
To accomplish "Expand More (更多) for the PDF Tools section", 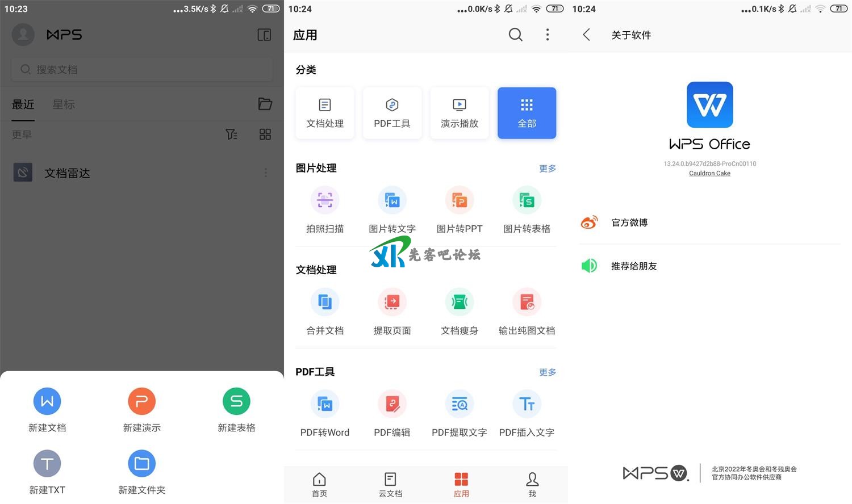I will pos(547,372).
